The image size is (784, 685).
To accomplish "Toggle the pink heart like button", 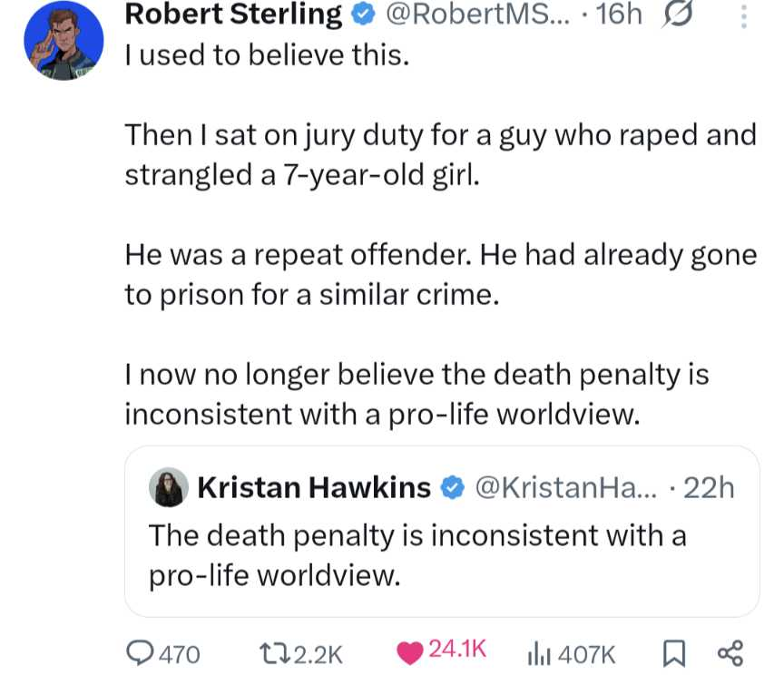I will tap(410, 651).
